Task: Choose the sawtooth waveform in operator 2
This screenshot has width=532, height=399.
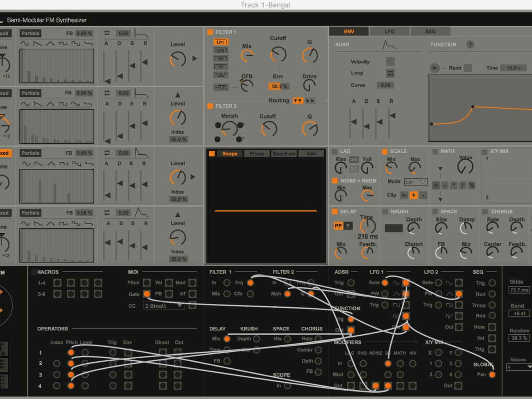Action: pyautogui.click(x=38, y=104)
